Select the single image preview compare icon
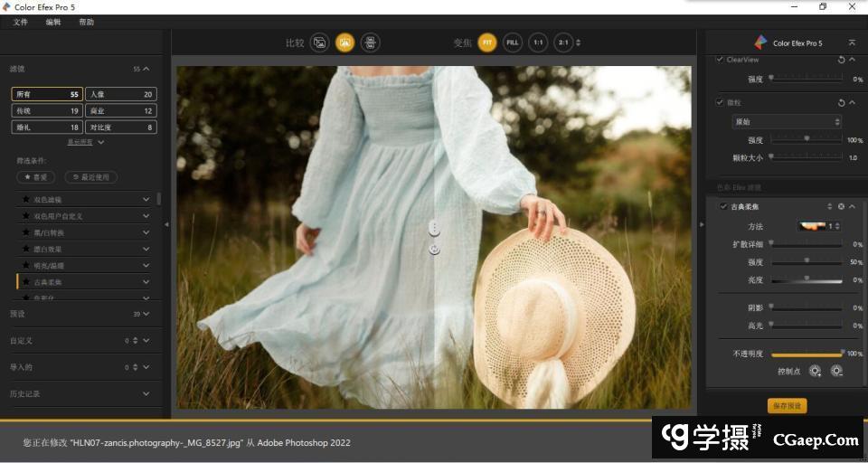Screen dimensions: 868x463 [x=318, y=43]
